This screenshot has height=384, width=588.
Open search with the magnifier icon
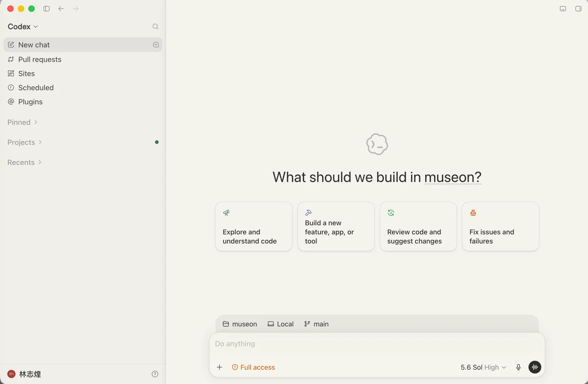click(155, 26)
